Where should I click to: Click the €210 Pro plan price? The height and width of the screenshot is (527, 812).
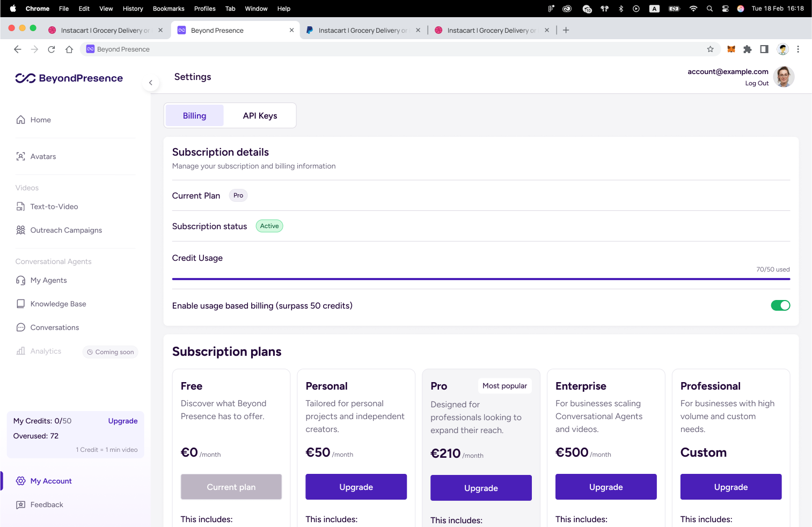pyautogui.click(x=445, y=453)
